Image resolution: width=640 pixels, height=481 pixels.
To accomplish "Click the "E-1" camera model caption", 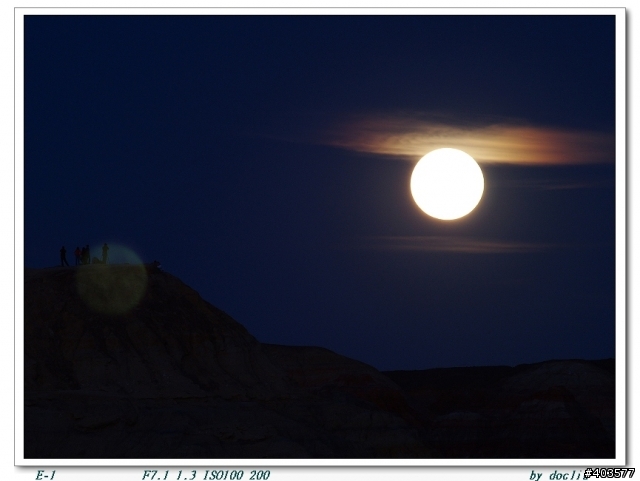I will [x=46, y=475].
